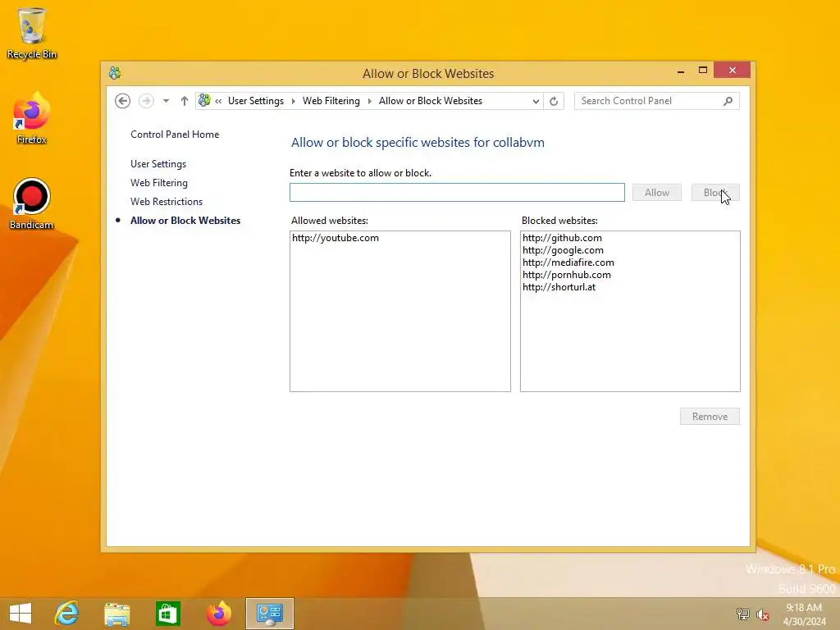840x630 pixels.
Task: Select the Control Panel taskbar icon
Action: pos(269,614)
